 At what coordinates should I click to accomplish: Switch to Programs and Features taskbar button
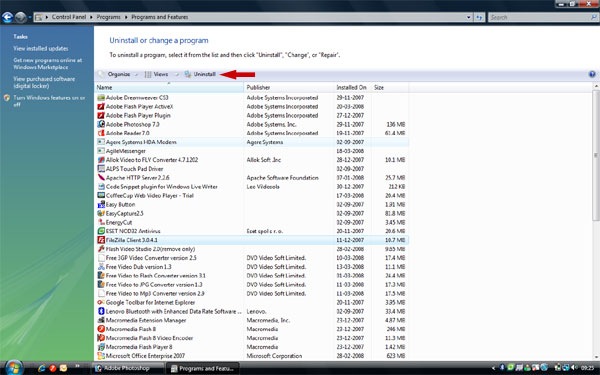202,368
